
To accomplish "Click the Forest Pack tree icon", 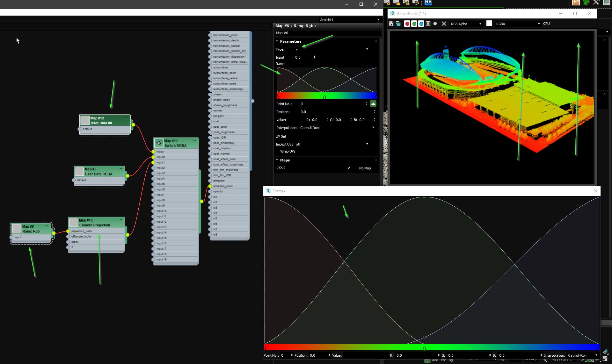I will point(586,3).
